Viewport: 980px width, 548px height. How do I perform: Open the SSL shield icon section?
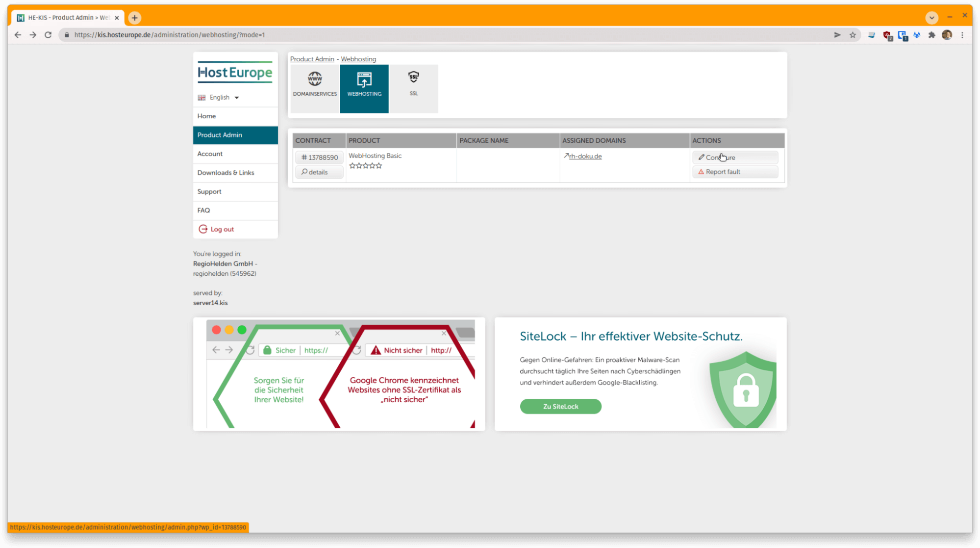pyautogui.click(x=414, y=88)
